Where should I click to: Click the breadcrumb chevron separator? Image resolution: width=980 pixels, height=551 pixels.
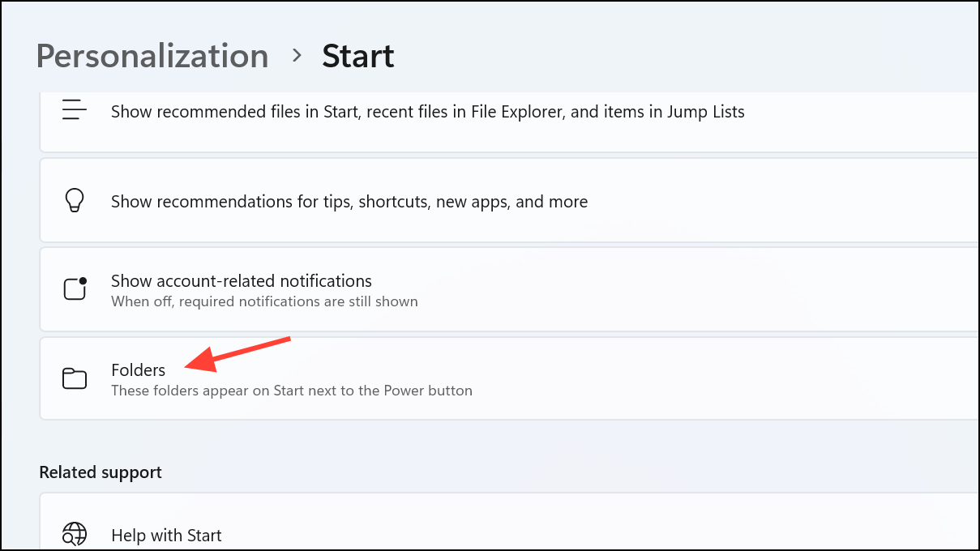tap(297, 56)
